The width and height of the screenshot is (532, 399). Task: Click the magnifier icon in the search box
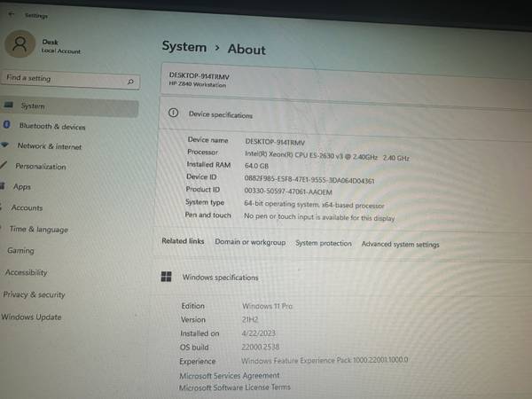point(130,81)
